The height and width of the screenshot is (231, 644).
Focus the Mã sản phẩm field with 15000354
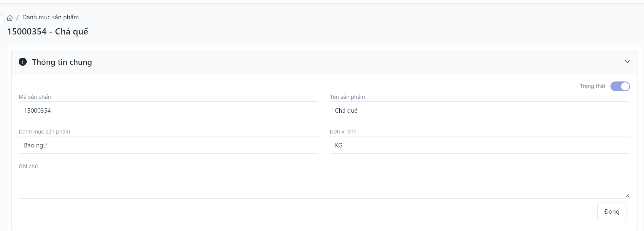[x=169, y=110]
